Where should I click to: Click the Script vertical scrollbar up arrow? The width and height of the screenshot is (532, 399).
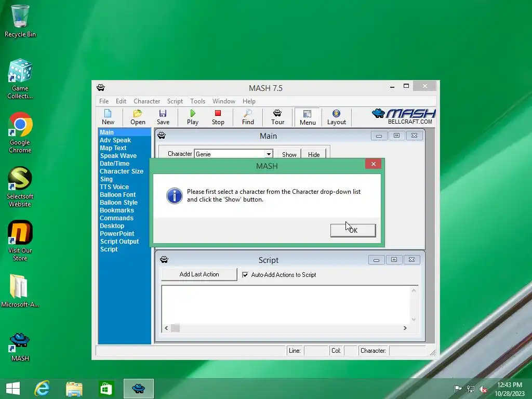point(414,290)
